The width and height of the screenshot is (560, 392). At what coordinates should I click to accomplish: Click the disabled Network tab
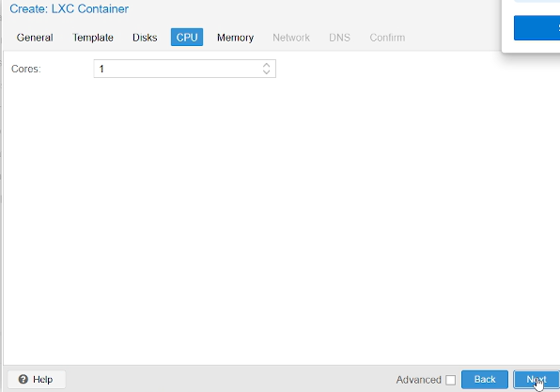tap(291, 38)
